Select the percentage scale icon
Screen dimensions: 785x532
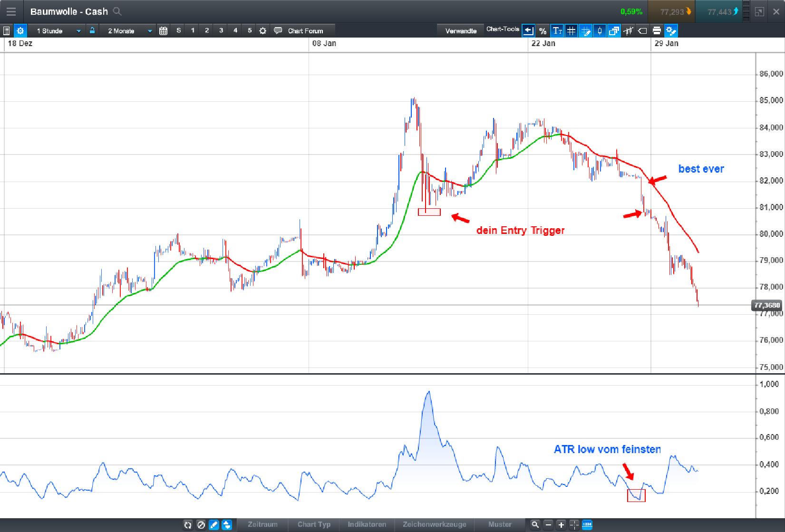(x=543, y=30)
